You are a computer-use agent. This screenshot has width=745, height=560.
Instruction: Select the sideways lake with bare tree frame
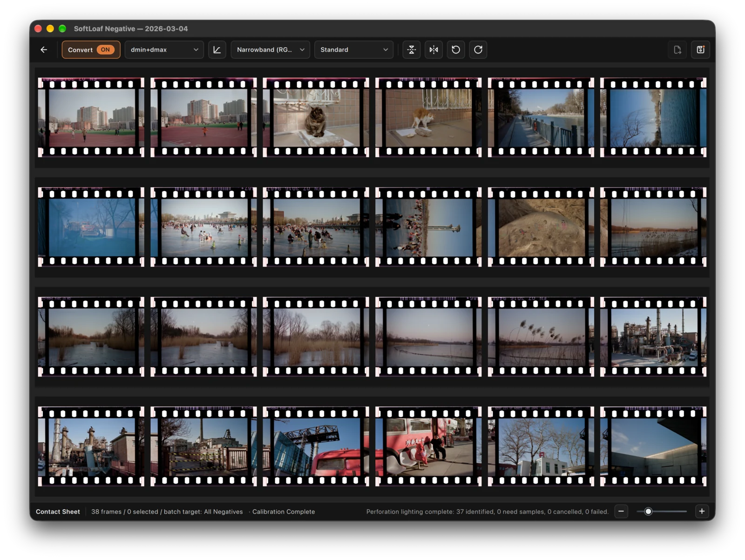[653, 117]
